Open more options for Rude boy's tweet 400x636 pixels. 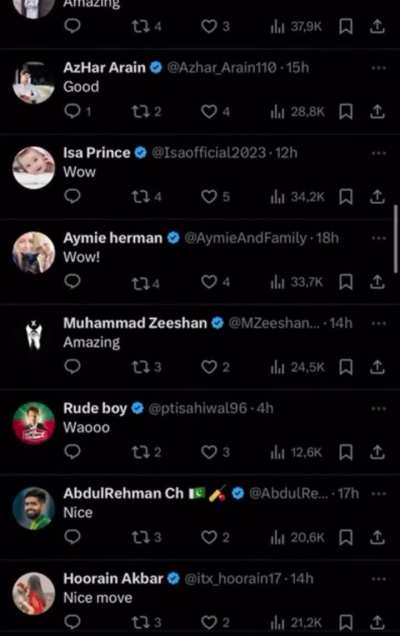(x=378, y=408)
